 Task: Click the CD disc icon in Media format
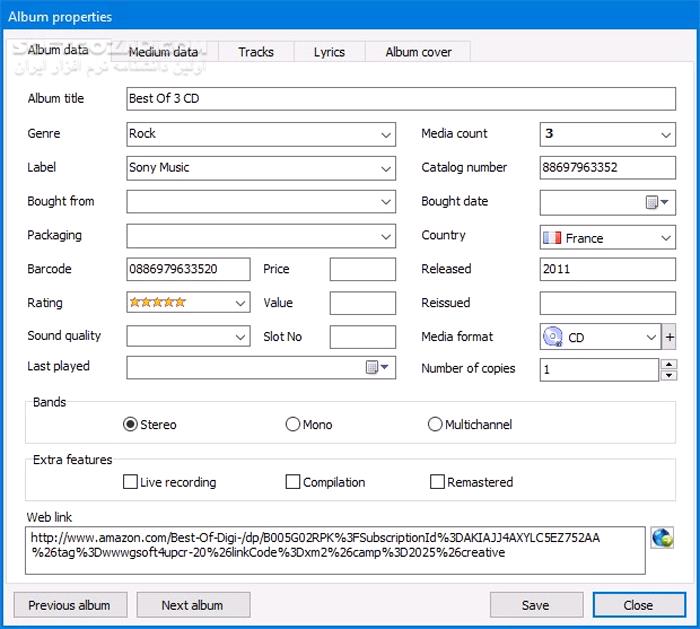tap(553, 337)
